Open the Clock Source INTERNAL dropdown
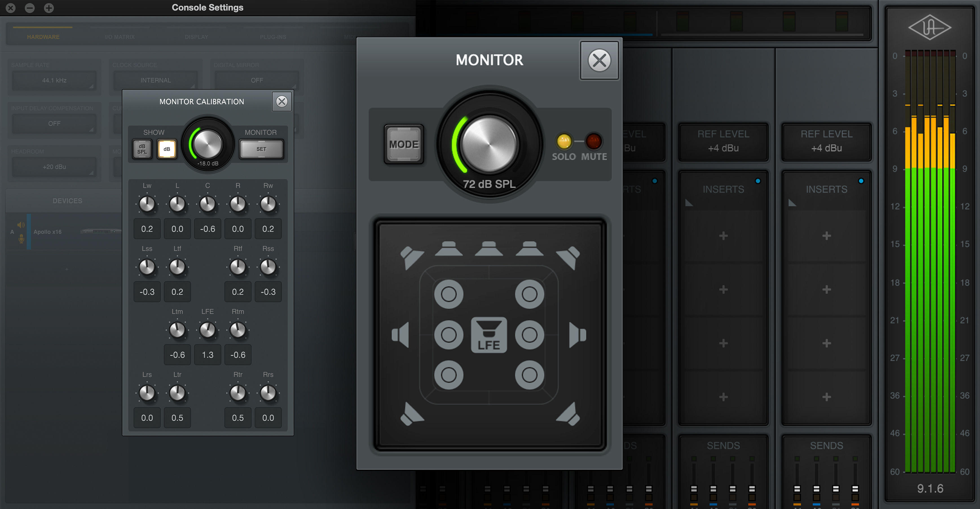 [156, 80]
